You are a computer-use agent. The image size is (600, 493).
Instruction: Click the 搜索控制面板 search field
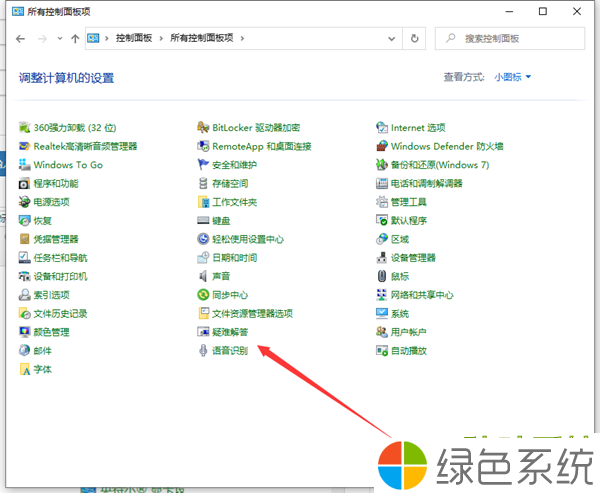(x=510, y=38)
